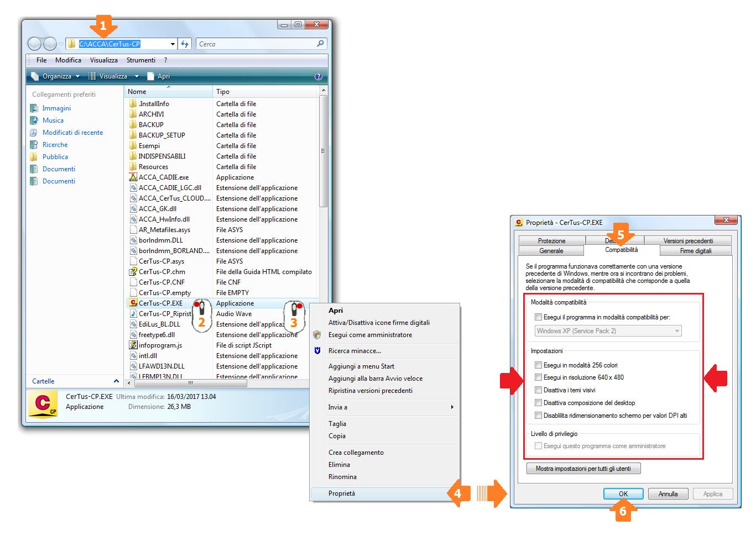Click the Ricerca minacce antivirus icon
The width and height of the screenshot is (756, 536).
[x=317, y=351]
